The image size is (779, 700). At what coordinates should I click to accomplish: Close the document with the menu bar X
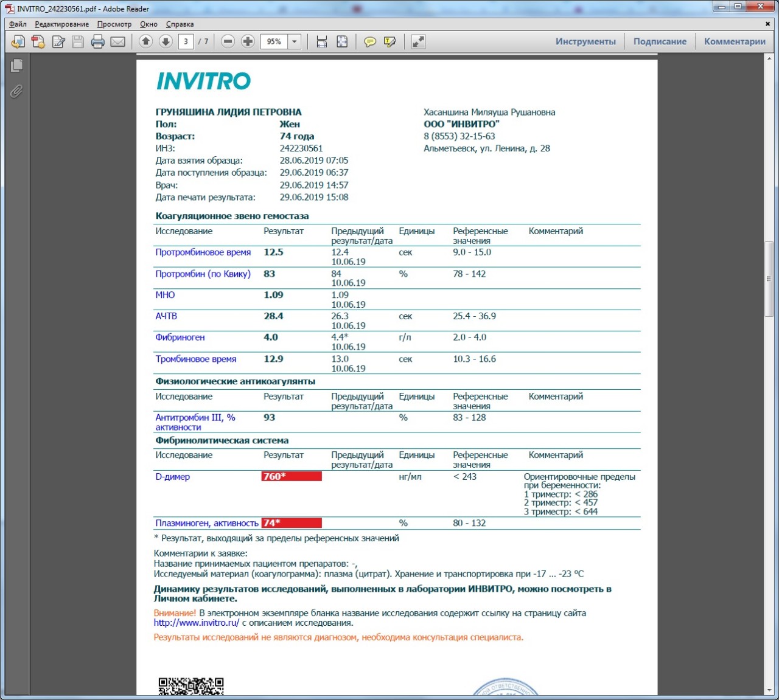[767, 24]
